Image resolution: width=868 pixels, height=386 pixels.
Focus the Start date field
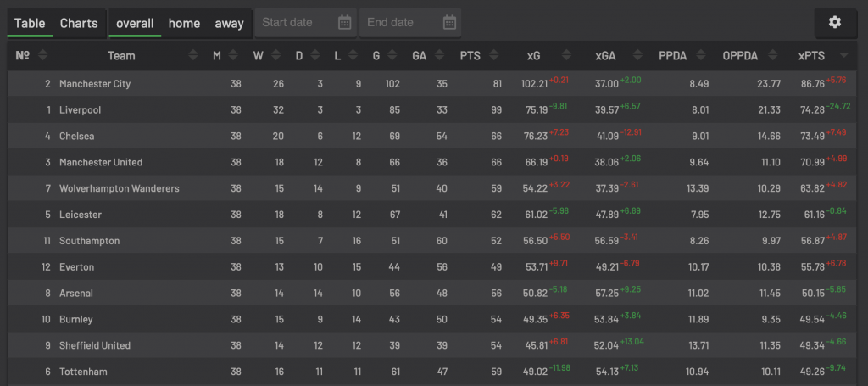point(305,23)
